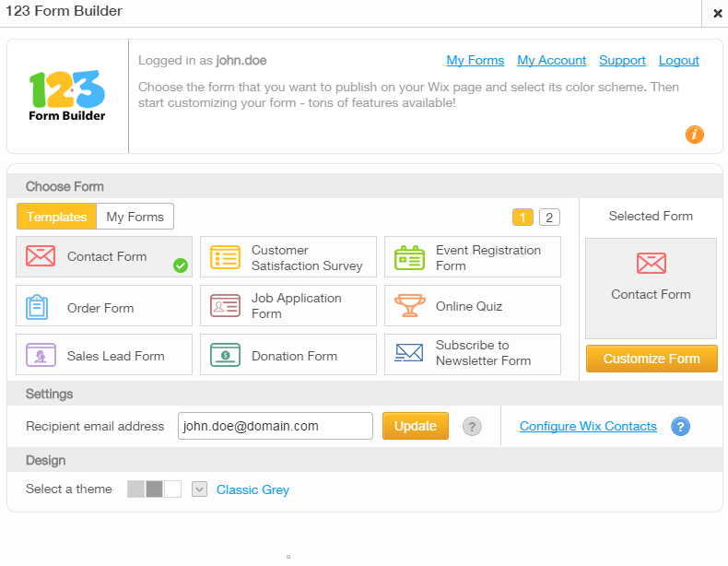Screen dimensions: 728x566
Task: Click the Classic Grey theme name
Action: (253, 489)
